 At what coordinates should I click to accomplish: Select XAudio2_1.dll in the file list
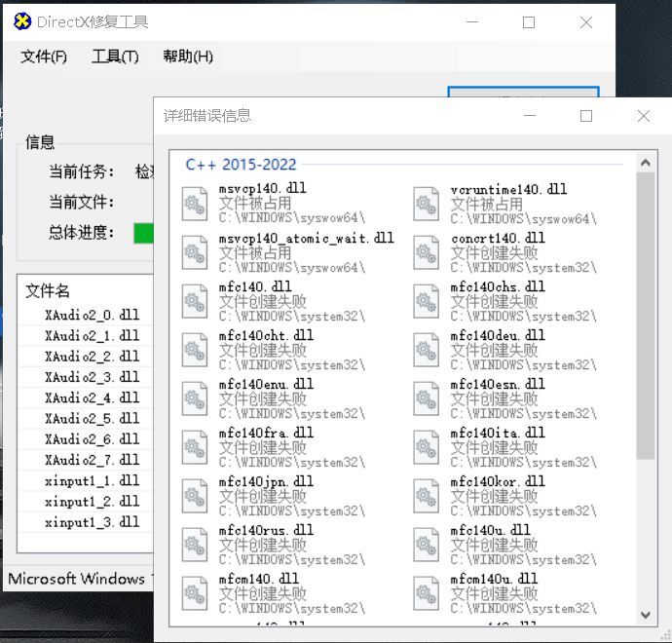coord(93,336)
